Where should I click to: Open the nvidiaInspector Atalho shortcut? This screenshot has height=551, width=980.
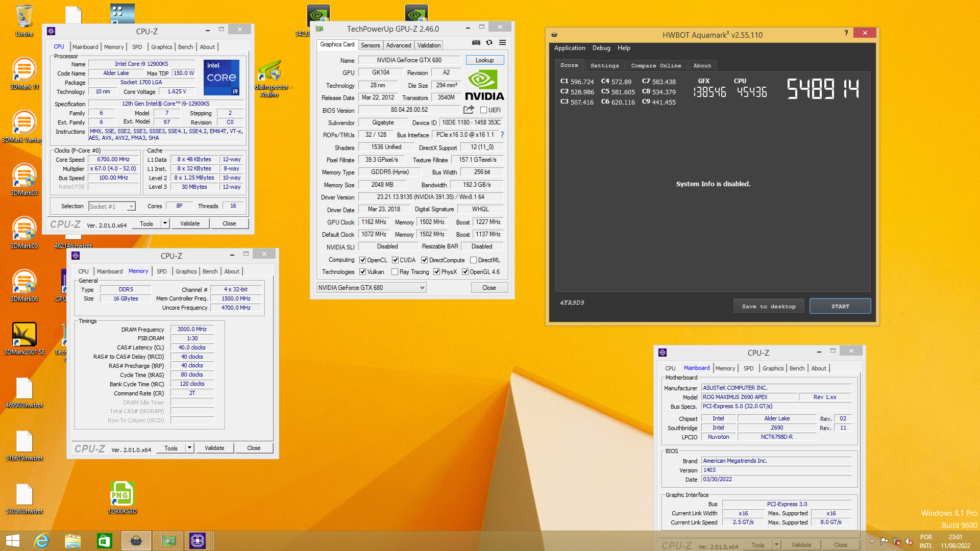coord(271,79)
